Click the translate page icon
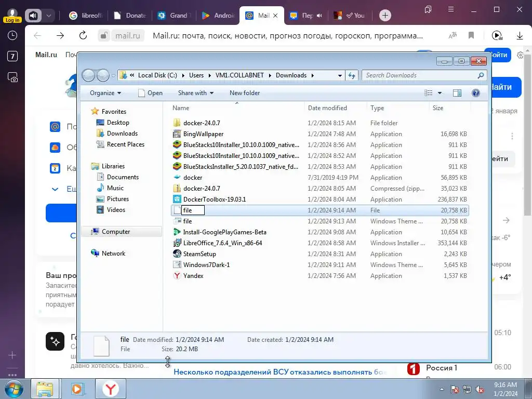The height and width of the screenshot is (399, 532). pyautogui.click(x=453, y=35)
